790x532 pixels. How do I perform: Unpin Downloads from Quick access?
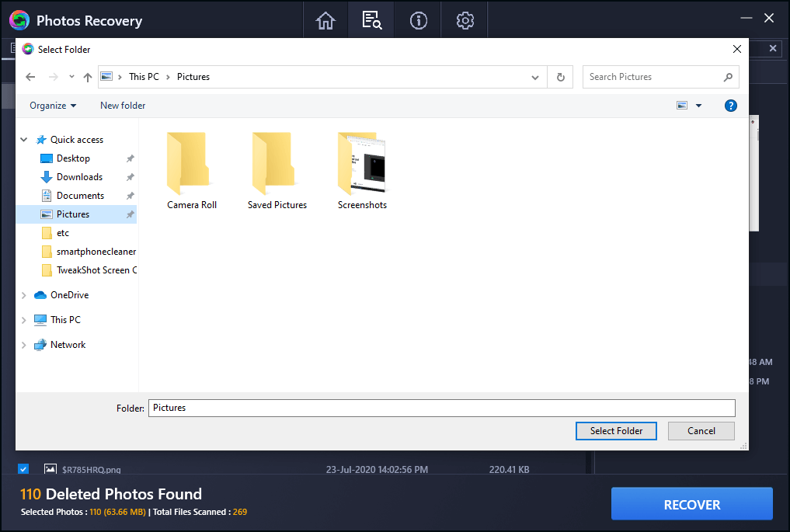coord(130,177)
